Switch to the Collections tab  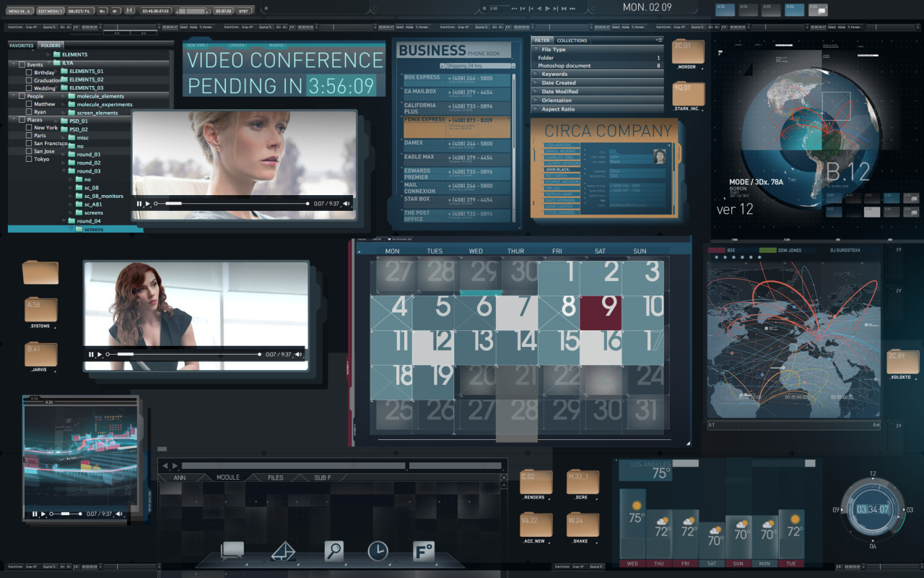click(572, 40)
